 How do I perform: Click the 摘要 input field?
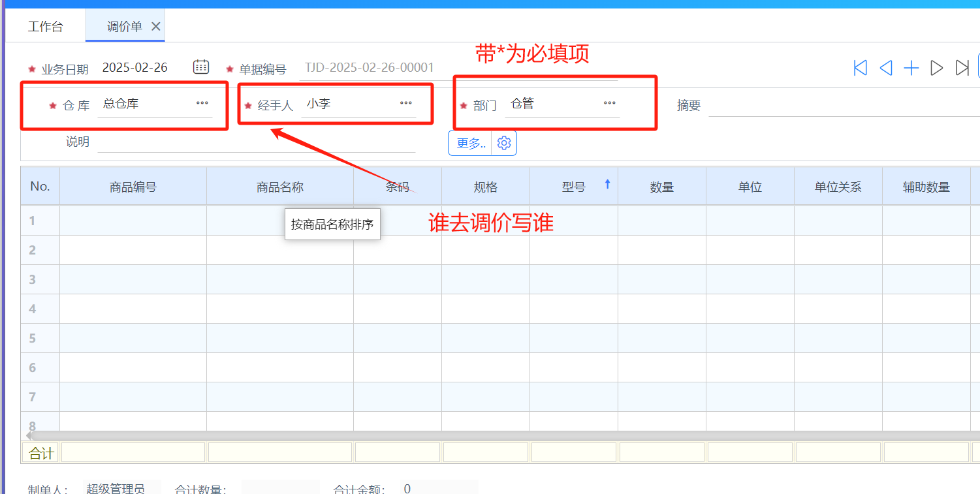click(x=842, y=105)
